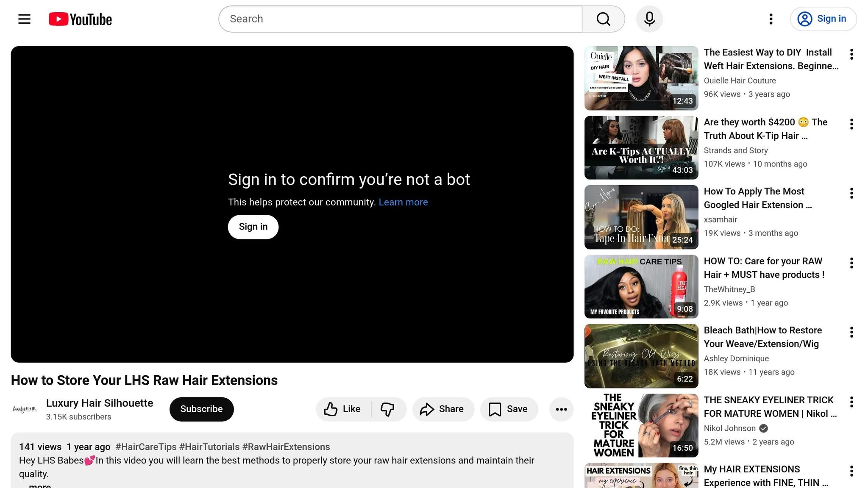Open Tape-In Hair Extensions thumbnail

pyautogui.click(x=641, y=217)
